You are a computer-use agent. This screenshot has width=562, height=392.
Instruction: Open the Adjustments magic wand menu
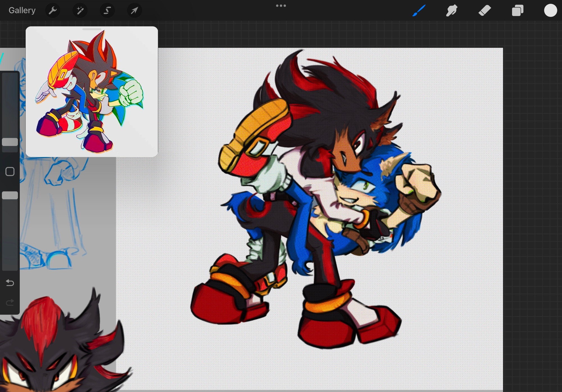[80, 11]
